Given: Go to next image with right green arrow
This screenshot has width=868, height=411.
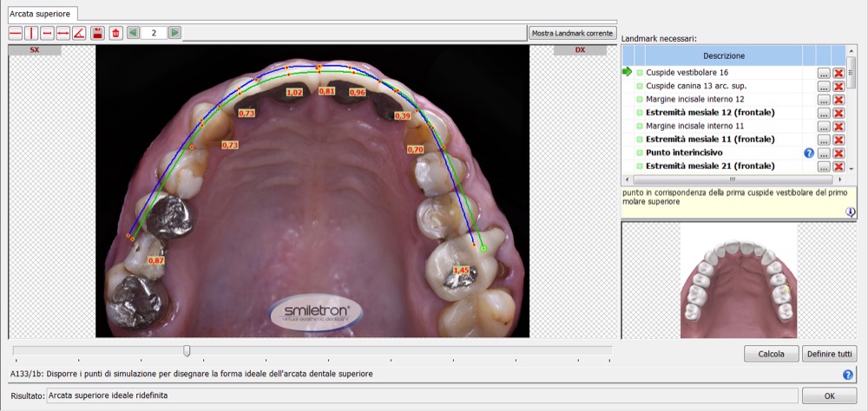Looking at the screenshot, I should [x=175, y=33].
